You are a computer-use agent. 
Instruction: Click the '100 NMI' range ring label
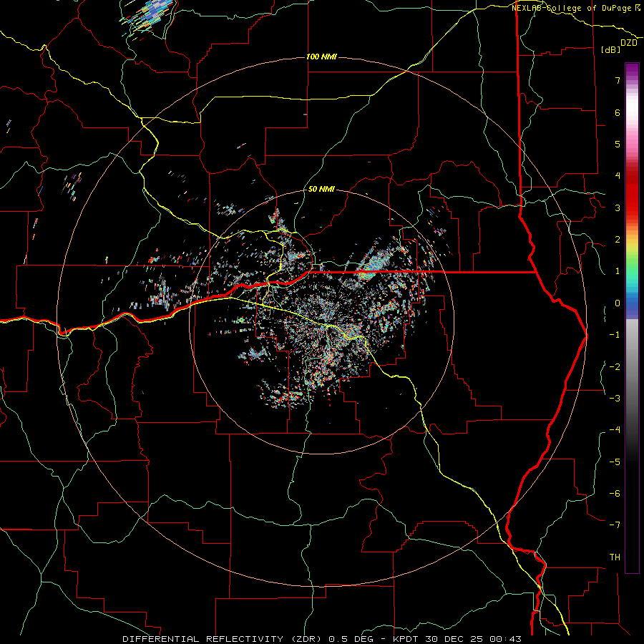click(321, 57)
